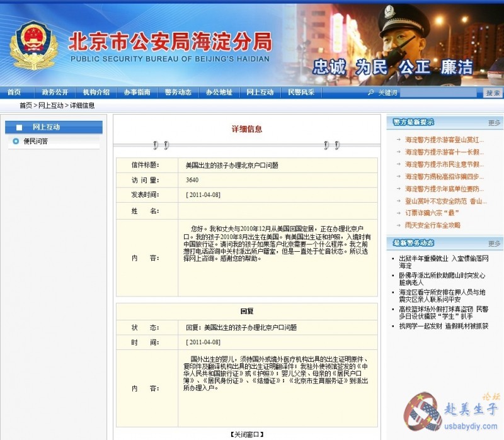Go to 民警风采 in the navigation bar
Image resolution: width=504 pixels, height=440 pixels.
click(x=301, y=93)
